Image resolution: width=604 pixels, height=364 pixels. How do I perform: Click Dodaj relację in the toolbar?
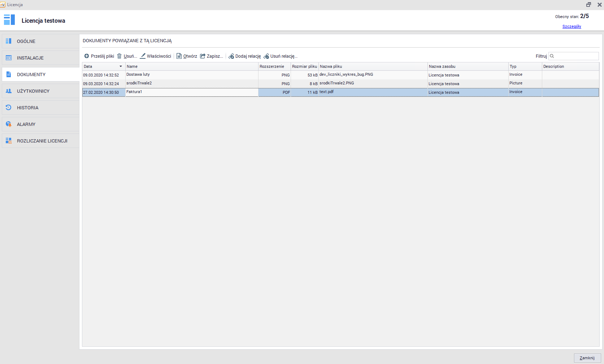[245, 56]
